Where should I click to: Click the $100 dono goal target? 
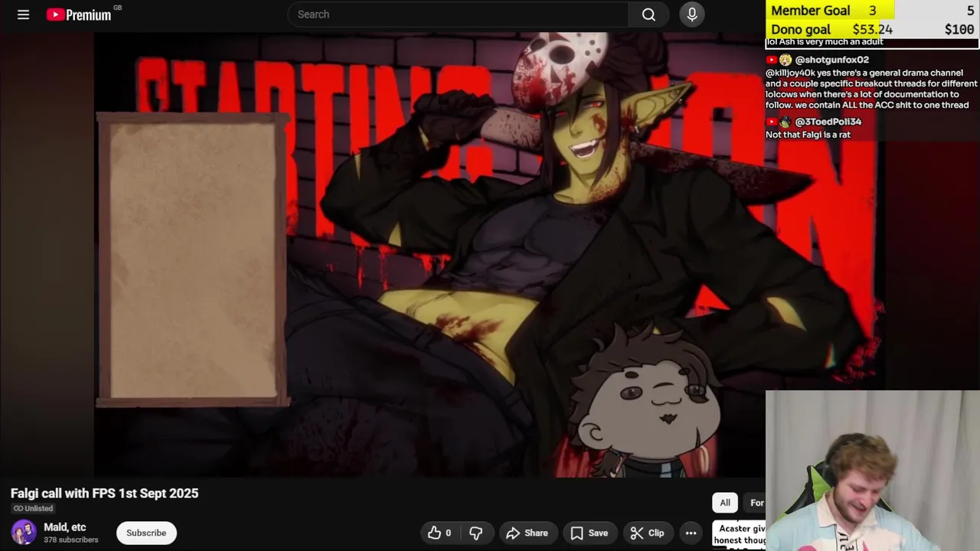click(959, 30)
